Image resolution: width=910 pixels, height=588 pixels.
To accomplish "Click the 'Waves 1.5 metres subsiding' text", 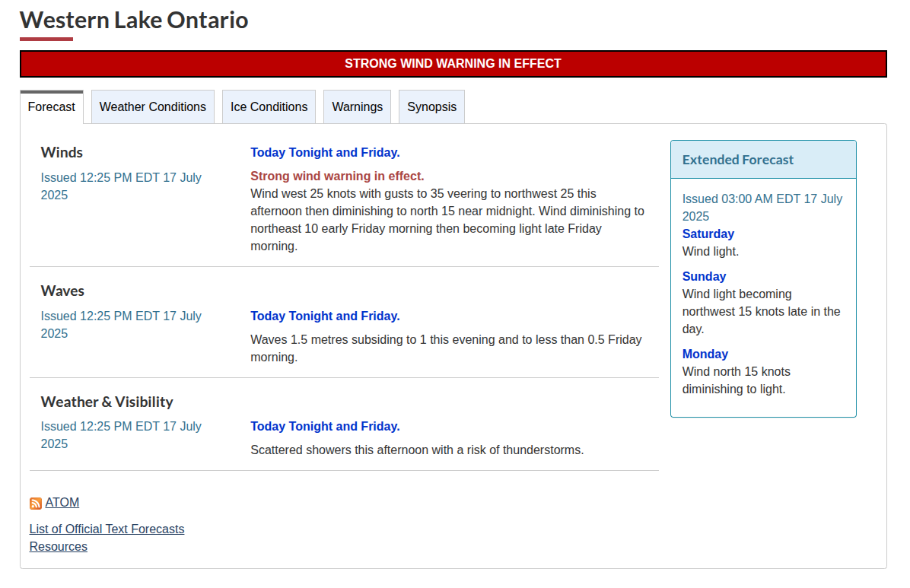I will pyautogui.click(x=446, y=348).
